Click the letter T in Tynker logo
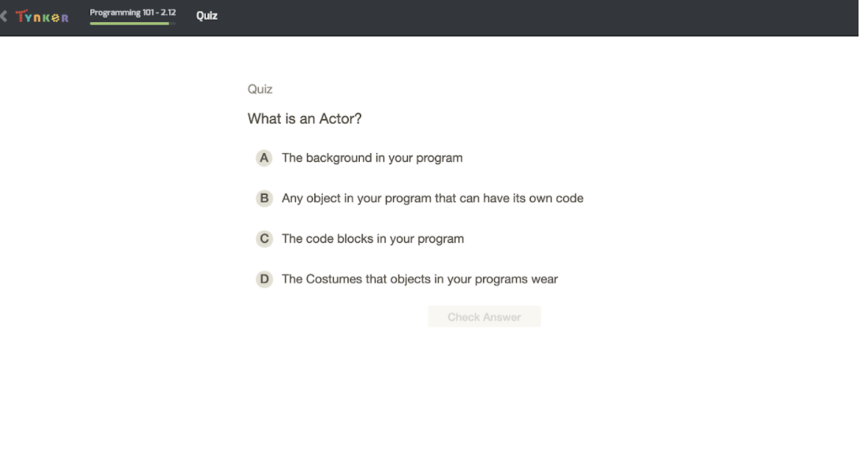Image resolution: width=868 pixels, height=475 pixels. (21, 16)
